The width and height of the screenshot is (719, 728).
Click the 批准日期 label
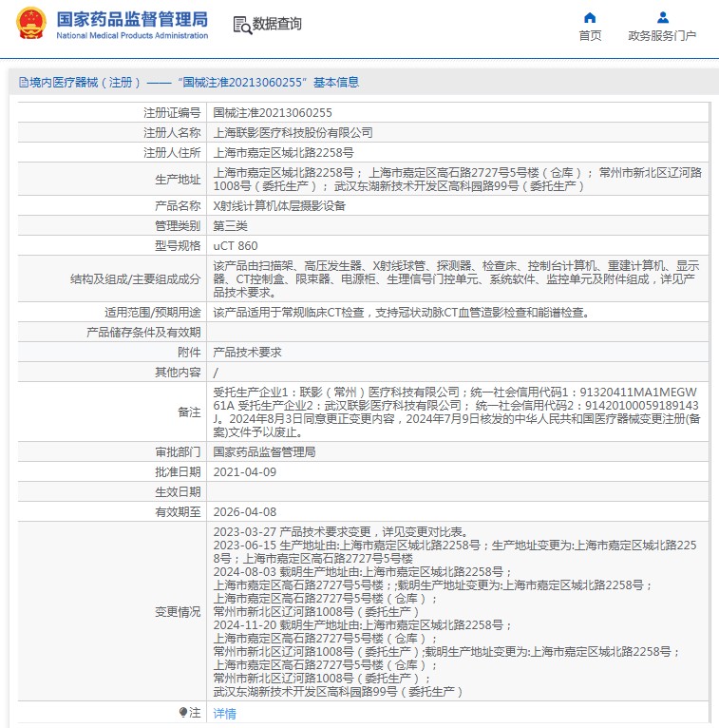click(x=178, y=472)
